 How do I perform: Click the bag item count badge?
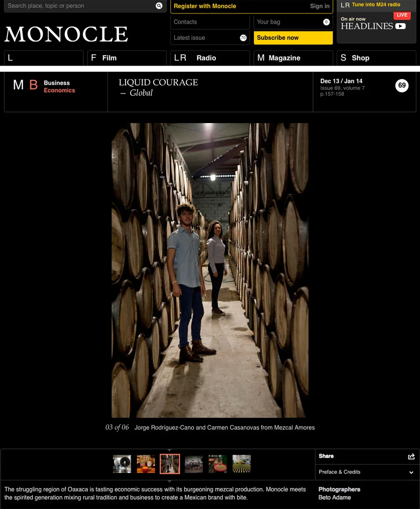[326, 22]
